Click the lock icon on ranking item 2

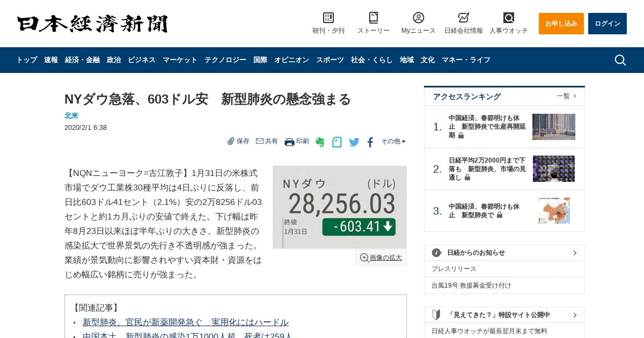tap(467, 177)
